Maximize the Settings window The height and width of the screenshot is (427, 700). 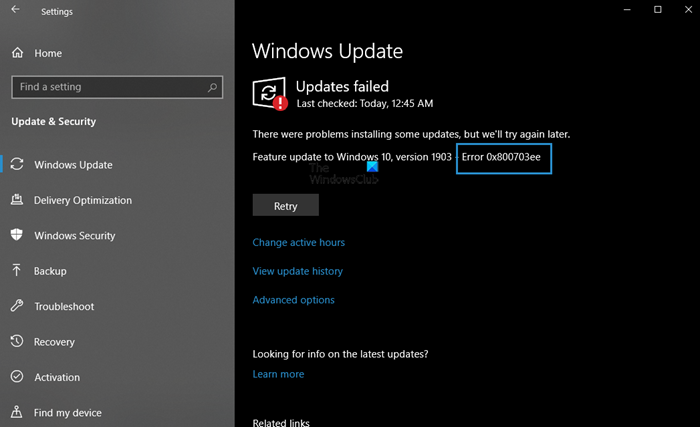[x=658, y=9]
